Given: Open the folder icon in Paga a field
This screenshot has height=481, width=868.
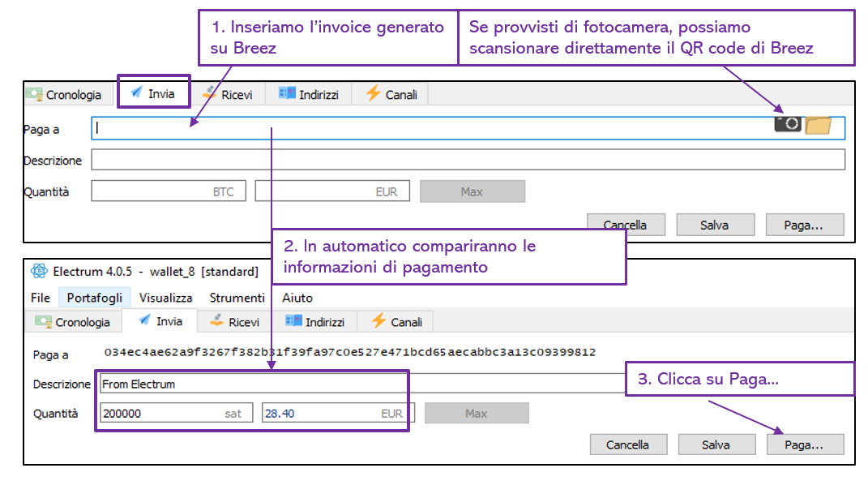Looking at the screenshot, I should point(819,125).
